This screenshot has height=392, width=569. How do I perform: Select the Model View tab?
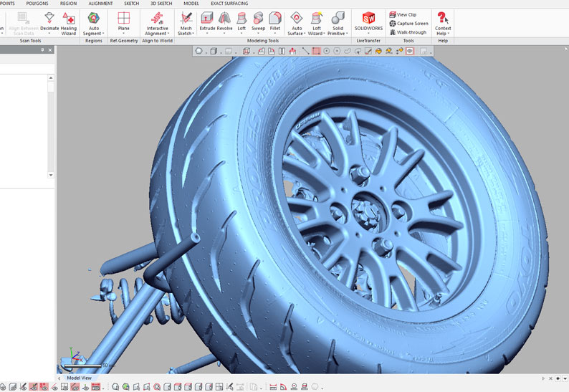pos(79,378)
